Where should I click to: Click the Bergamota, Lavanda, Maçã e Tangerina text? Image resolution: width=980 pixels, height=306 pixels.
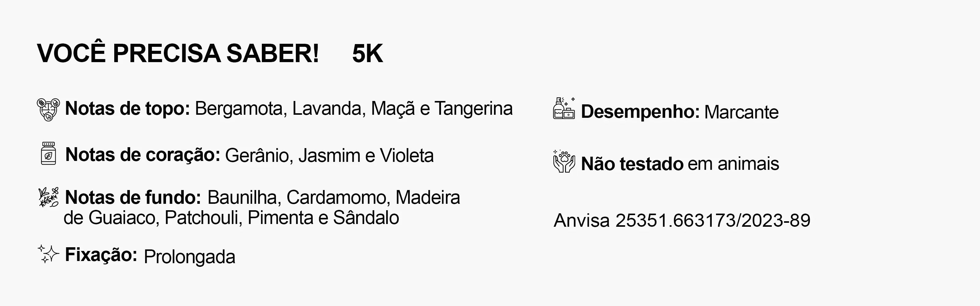354,109
